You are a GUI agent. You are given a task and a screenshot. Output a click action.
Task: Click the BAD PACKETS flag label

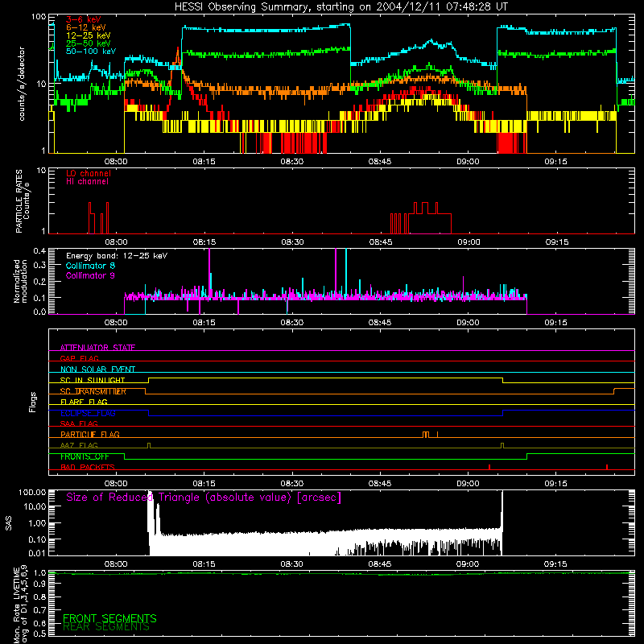[88, 467]
